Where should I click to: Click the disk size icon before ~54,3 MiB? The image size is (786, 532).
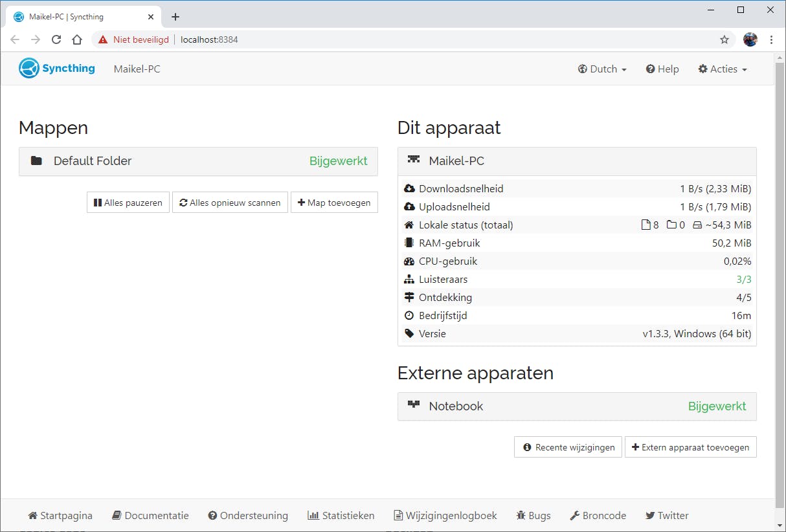[697, 225]
